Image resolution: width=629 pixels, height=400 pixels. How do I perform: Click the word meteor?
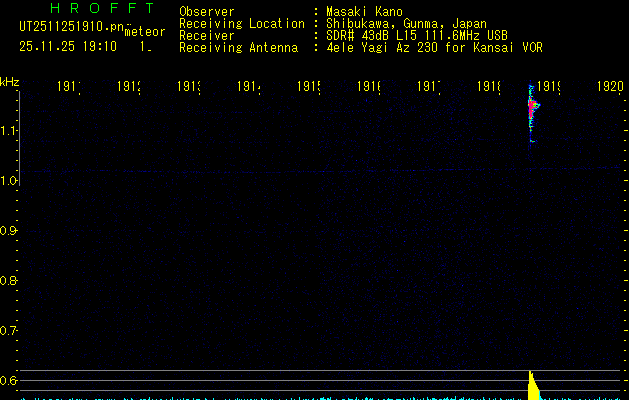click(145, 32)
